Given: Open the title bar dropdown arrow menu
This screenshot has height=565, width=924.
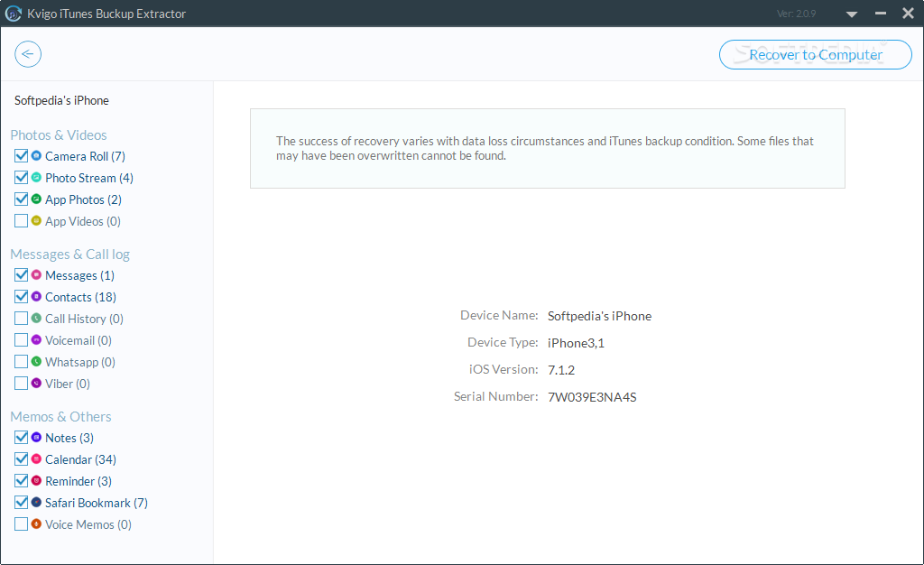Looking at the screenshot, I should pyautogui.click(x=852, y=14).
